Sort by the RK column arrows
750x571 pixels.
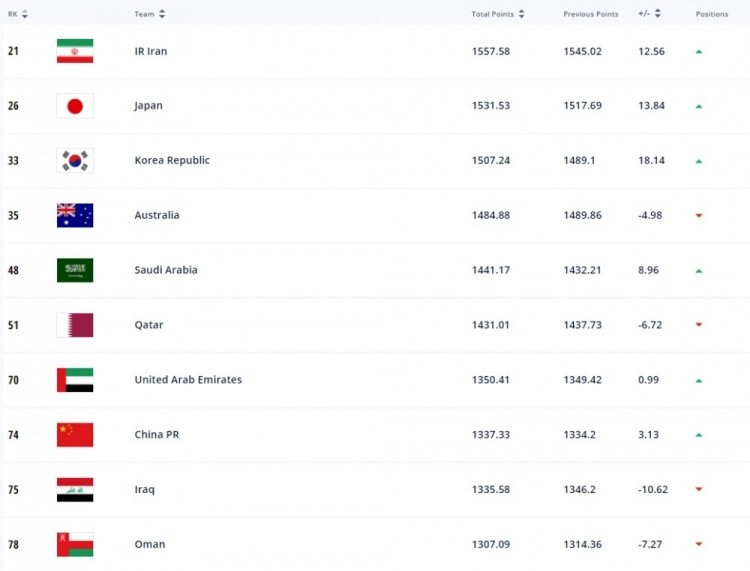coord(25,14)
